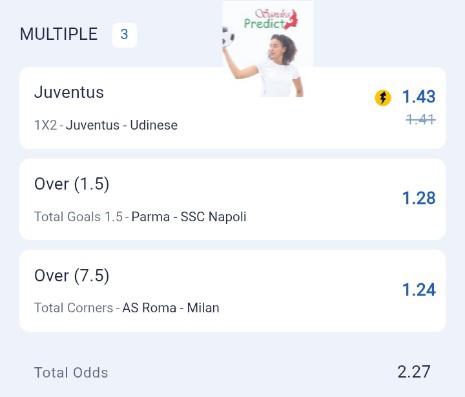The width and height of the screenshot is (465, 397).
Task: Select the MULTIPLE bet type label
Action: (x=59, y=34)
